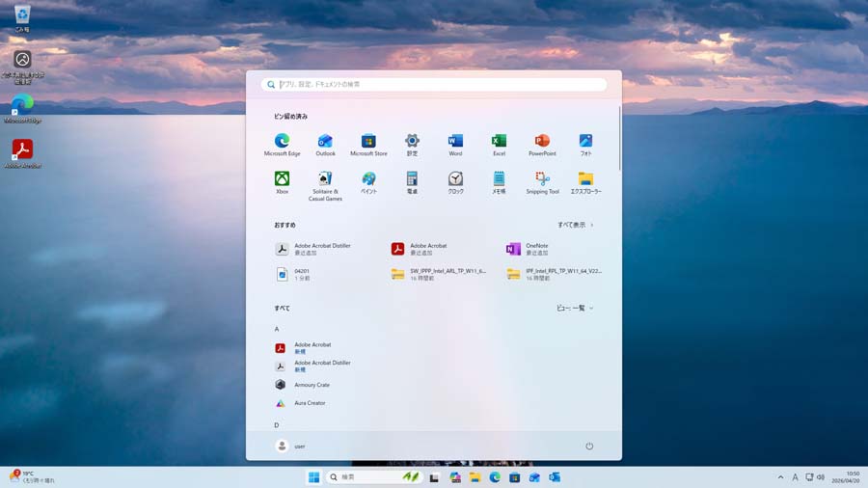The height and width of the screenshot is (488, 868).
Task: Open the user account profile
Action: click(290, 446)
